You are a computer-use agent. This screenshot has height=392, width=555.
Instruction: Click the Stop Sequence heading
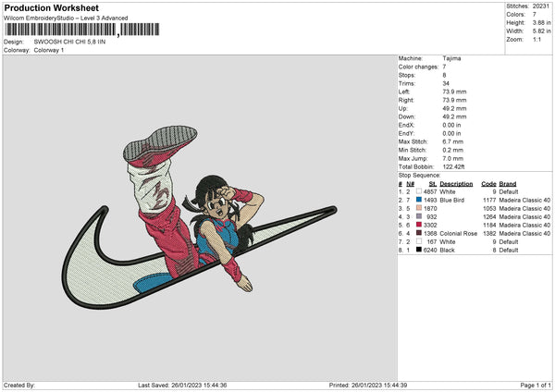click(x=419, y=175)
